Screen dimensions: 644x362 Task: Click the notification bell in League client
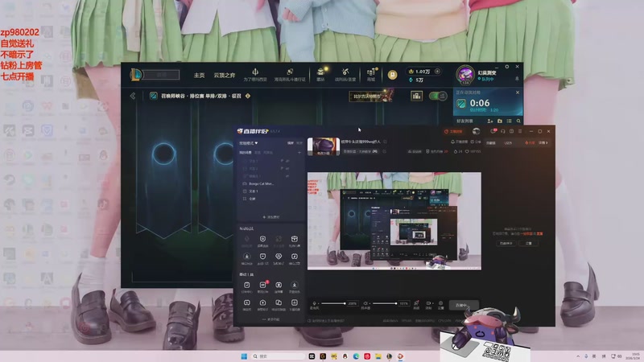tap(517, 79)
